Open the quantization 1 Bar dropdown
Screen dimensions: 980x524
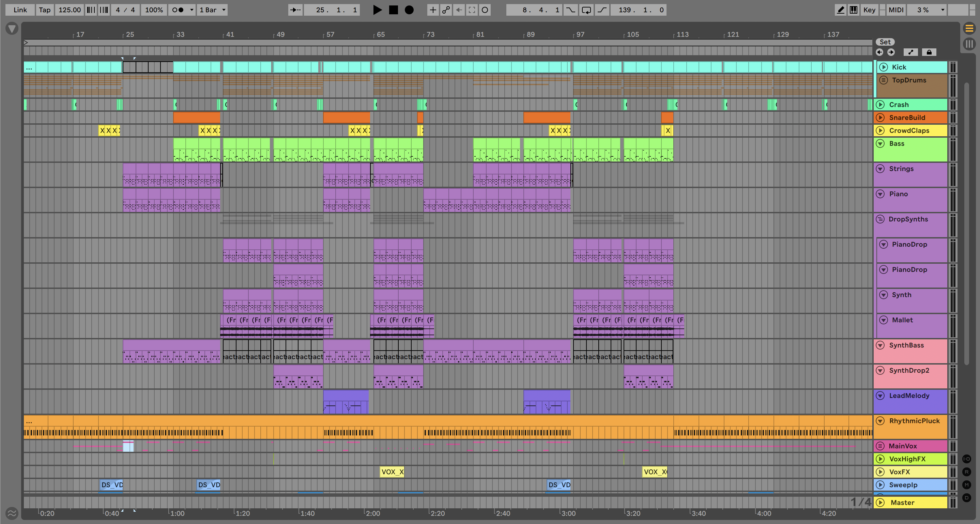pos(212,10)
